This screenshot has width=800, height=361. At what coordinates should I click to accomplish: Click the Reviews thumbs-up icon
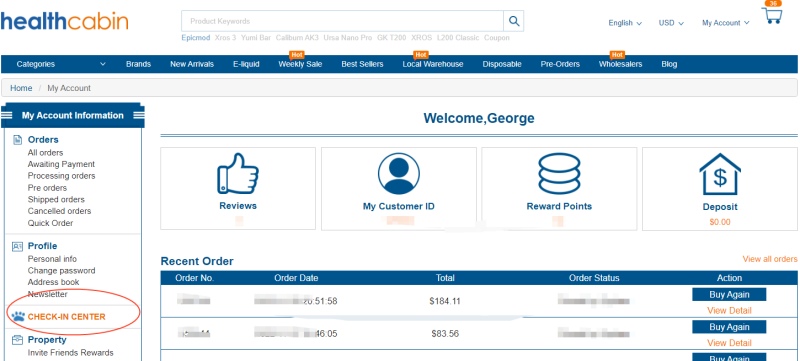[x=238, y=173]
